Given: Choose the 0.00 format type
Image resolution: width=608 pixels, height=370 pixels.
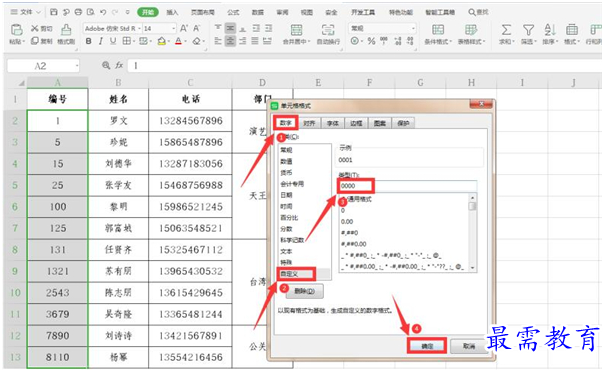Looking at the screenshot, I should (347, 221).
